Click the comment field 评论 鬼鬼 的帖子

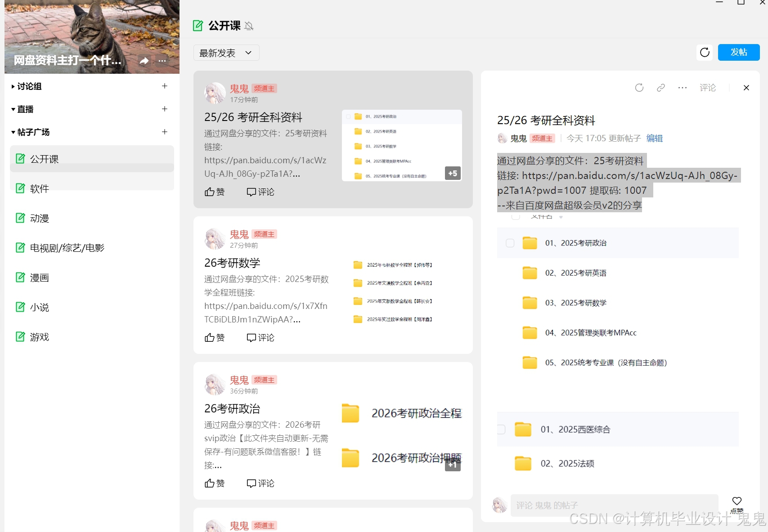coord(615,505)
